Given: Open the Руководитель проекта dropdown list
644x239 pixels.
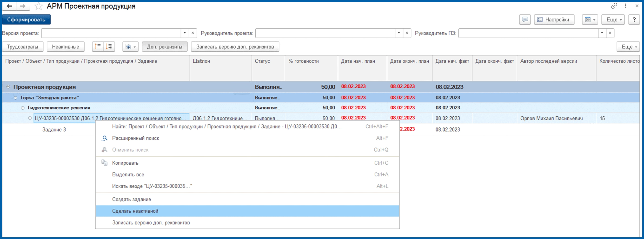Looking at the screenshot, I should click(x=399, y=33).
